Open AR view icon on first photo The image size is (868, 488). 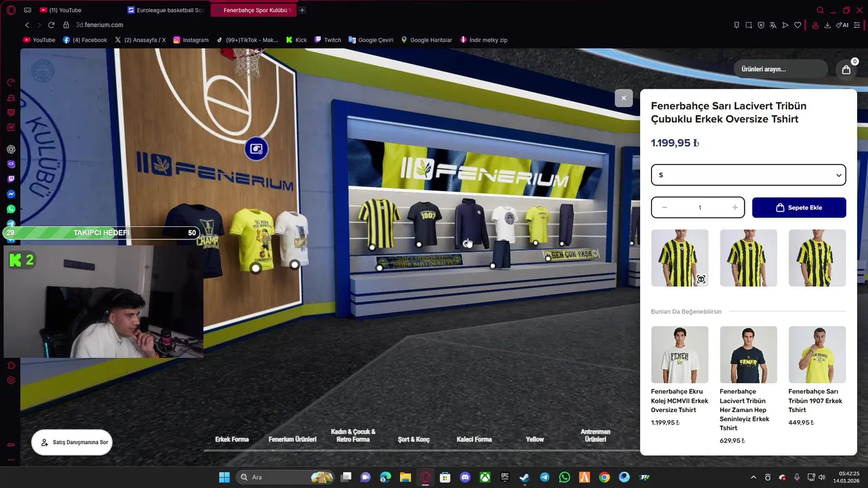click(701, 279)
